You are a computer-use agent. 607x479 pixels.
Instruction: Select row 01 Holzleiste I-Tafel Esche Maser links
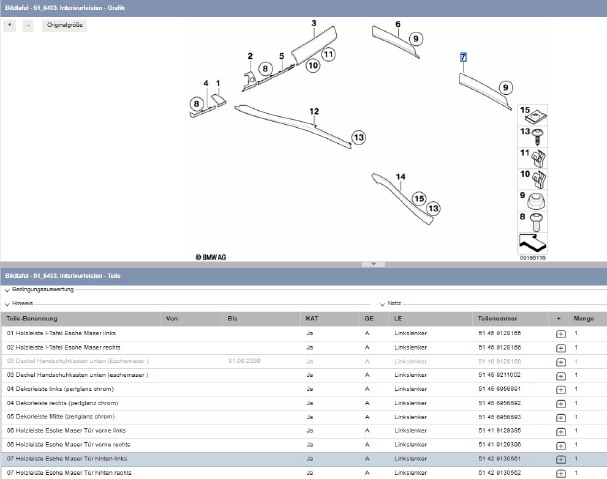coord(304,333)
